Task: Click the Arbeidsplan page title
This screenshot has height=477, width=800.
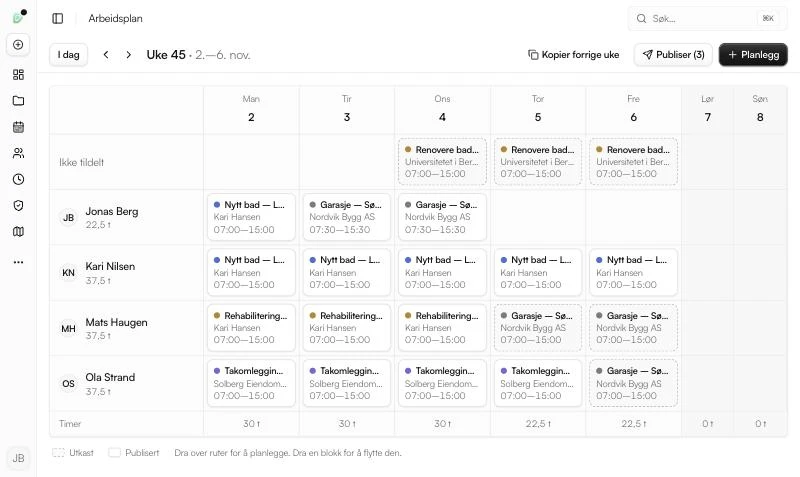Action: tap(115, 18)
